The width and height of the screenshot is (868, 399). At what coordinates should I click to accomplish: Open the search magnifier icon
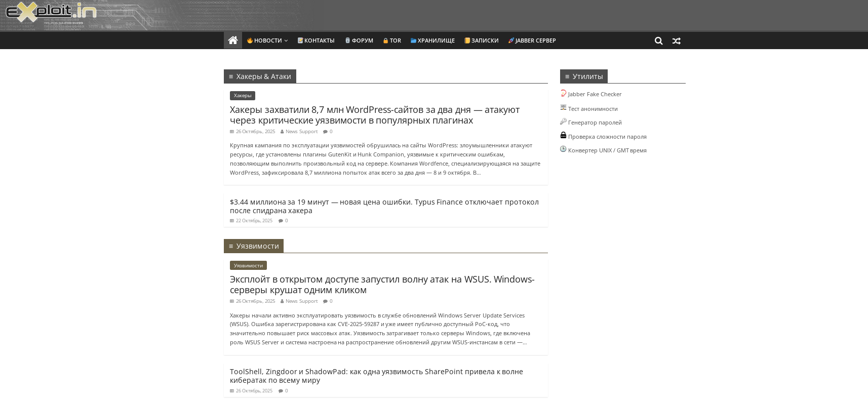coord(658,41)
